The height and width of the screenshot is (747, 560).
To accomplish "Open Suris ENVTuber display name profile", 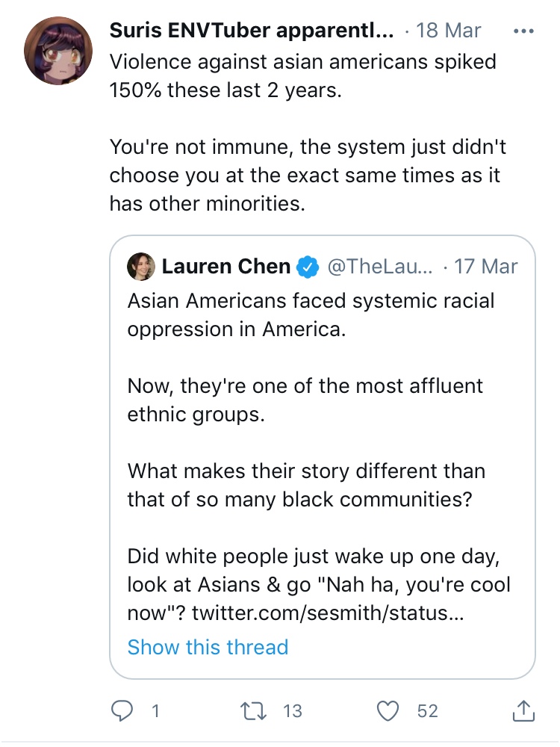I will (252, 31).
